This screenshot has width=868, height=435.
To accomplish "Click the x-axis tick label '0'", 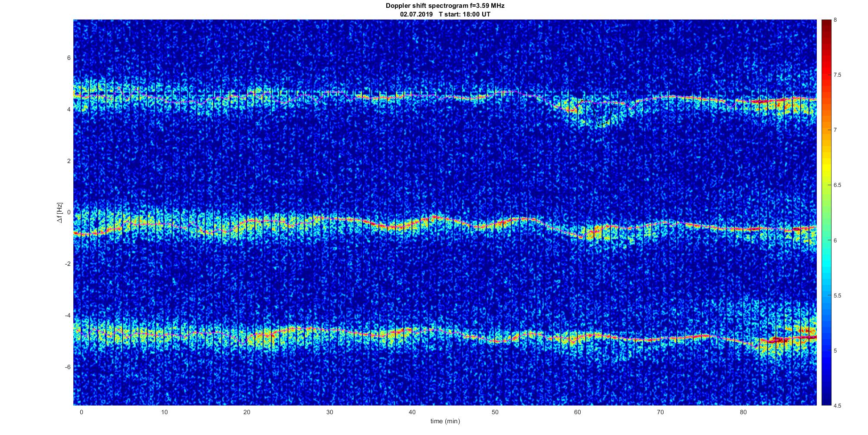I will [81, 412].
